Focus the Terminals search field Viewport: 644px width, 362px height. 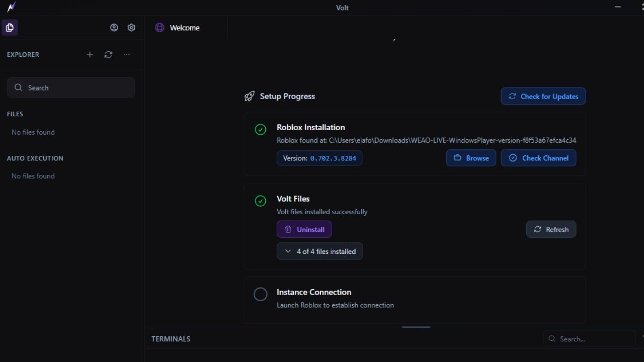589,339
